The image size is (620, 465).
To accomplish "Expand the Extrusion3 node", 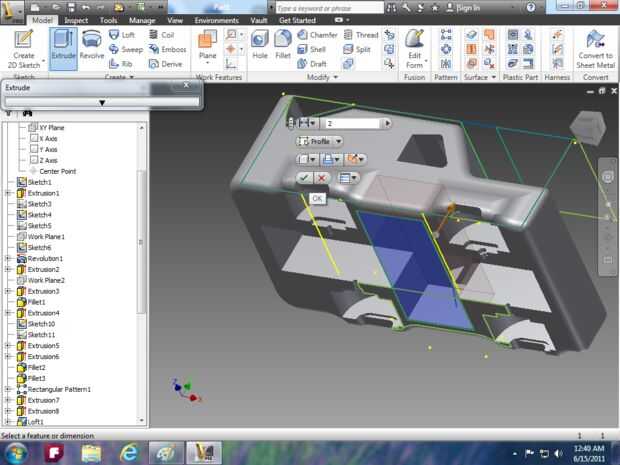I will 8,291.
